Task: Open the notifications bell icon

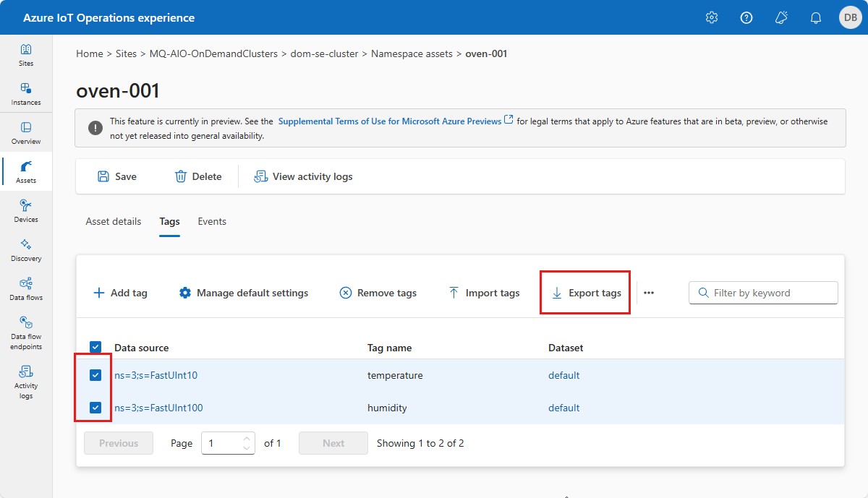Action: (x=816, y=18)
